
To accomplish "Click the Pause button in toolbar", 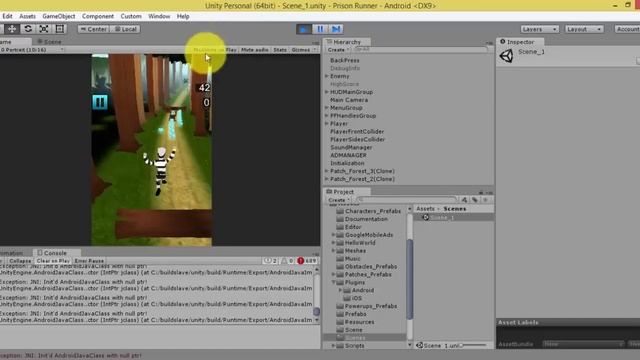I will pyautogui.click(x=320, y=29).
